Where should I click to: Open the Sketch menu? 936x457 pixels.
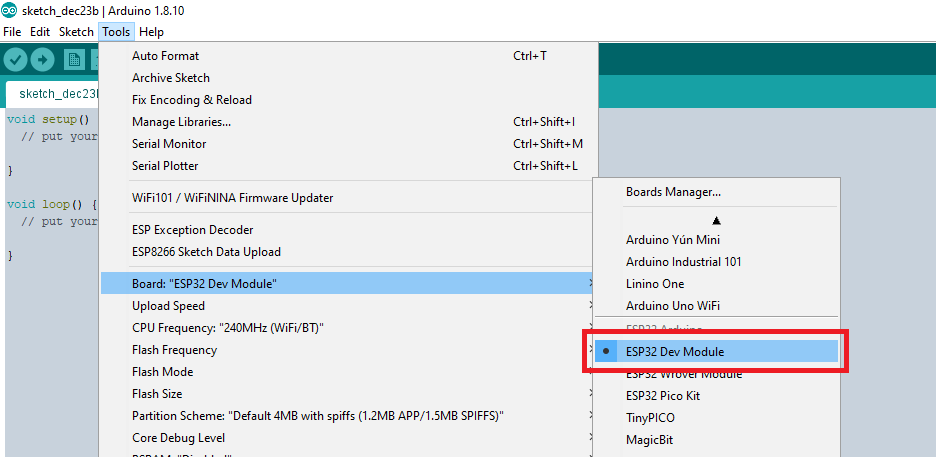click(76, 32)
